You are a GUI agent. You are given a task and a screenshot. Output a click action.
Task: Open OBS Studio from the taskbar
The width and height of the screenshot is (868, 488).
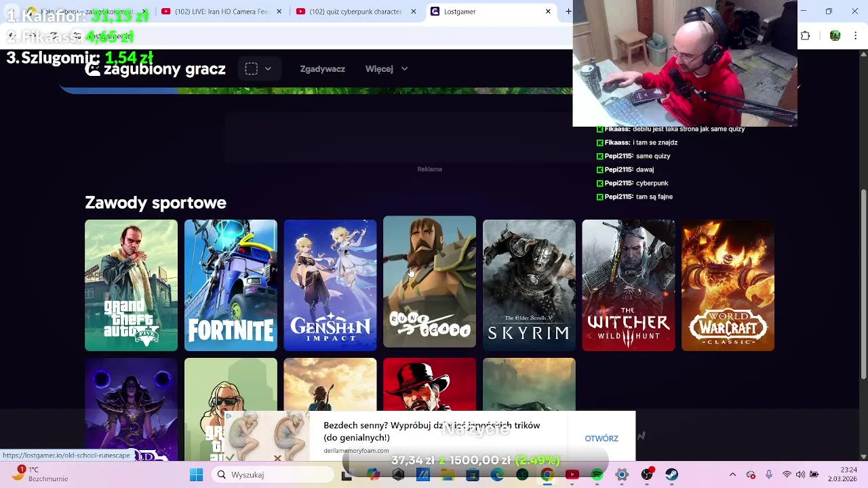pyautogui.click(x=647, y=474)
